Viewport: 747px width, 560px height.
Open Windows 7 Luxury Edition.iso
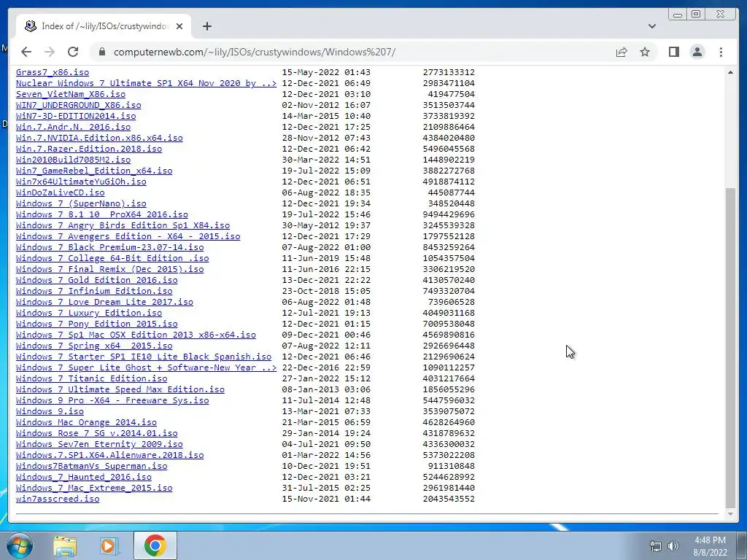click(88, 314)
